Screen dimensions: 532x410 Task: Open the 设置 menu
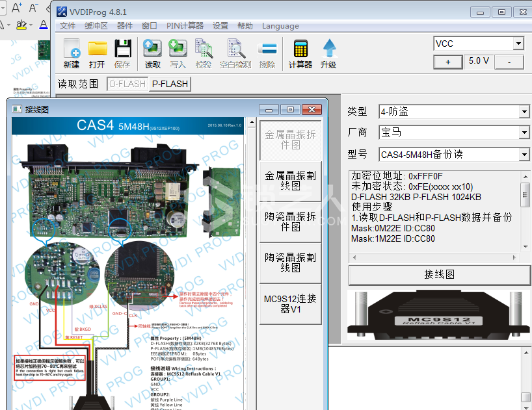[220, 26]
